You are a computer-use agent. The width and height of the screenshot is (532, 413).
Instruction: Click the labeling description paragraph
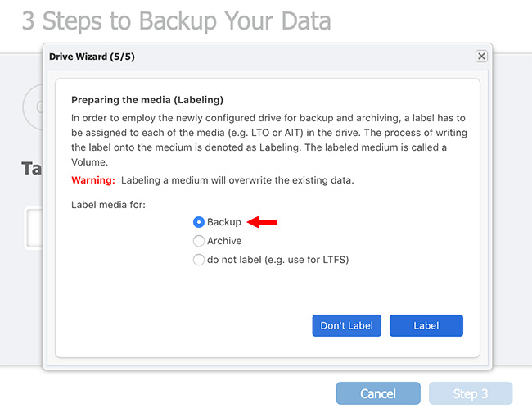[x=269, y=140]
